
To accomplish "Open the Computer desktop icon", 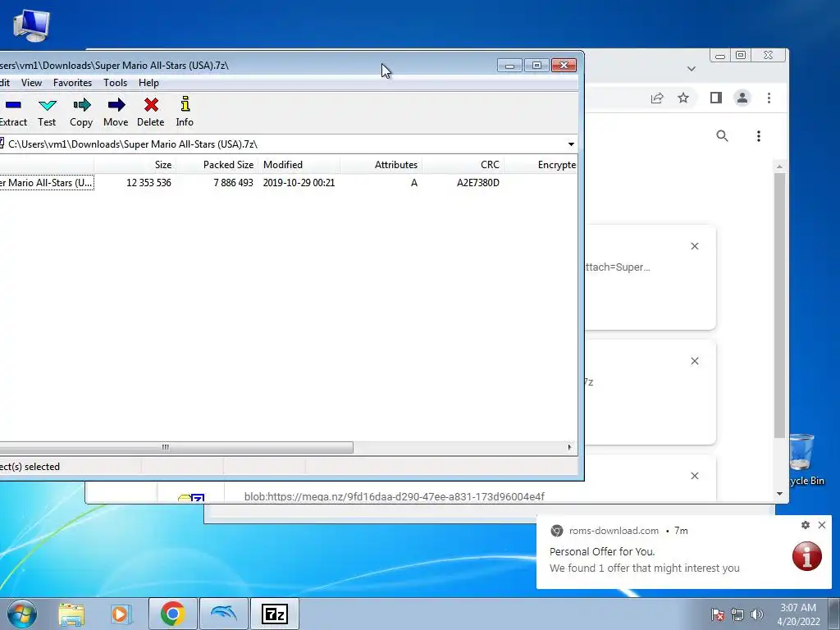I will pyautogui.click(x=31, y=25).
